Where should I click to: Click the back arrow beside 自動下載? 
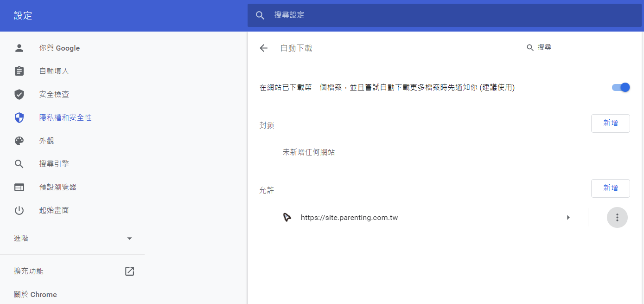264,48
